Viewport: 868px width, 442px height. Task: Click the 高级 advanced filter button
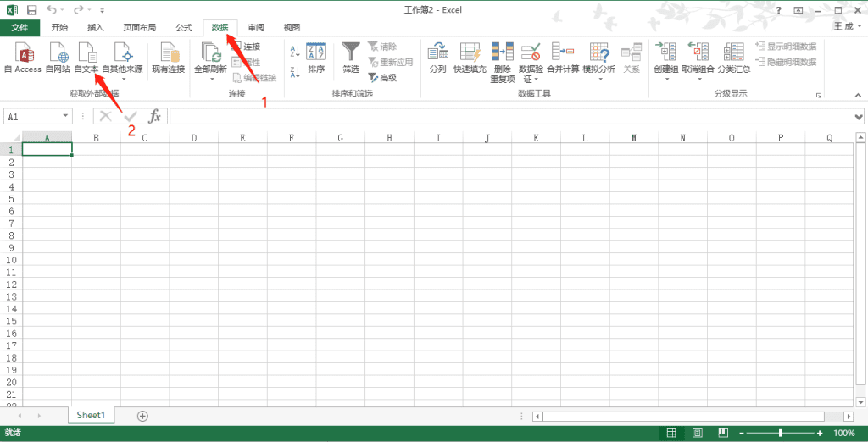click(382, 77)
